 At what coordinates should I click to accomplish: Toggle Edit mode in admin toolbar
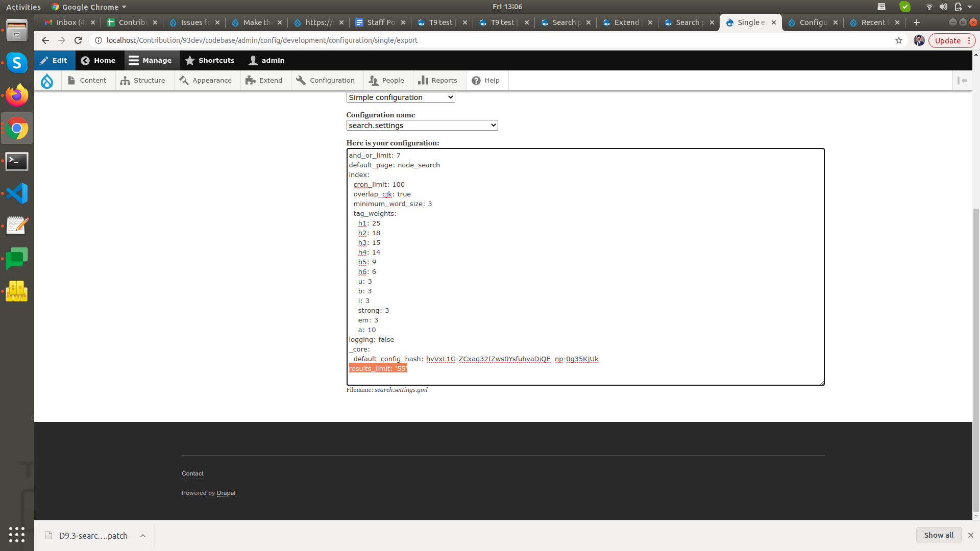pyautogui.click(x=54, y=60)
